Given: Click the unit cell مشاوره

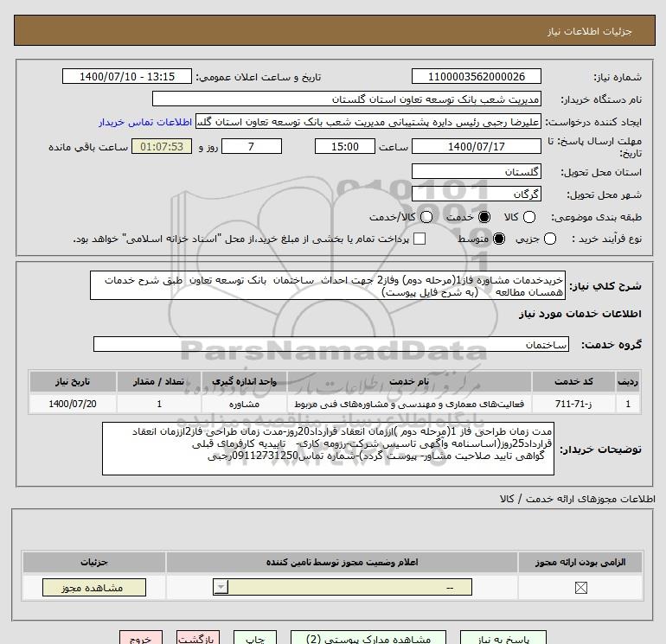Looking at the screenshot, I should [x=244, y=404].
